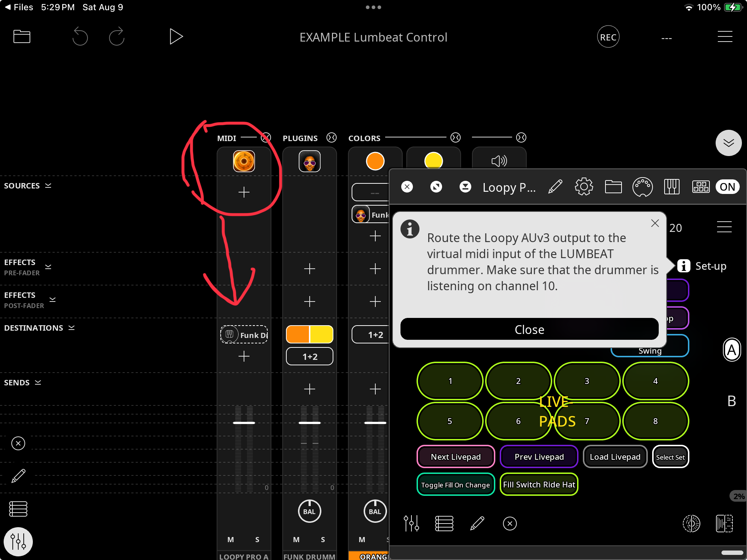This screenshot has height=560, width=747.
Task: Open the mixer sliders button
Action: point(18,542)
